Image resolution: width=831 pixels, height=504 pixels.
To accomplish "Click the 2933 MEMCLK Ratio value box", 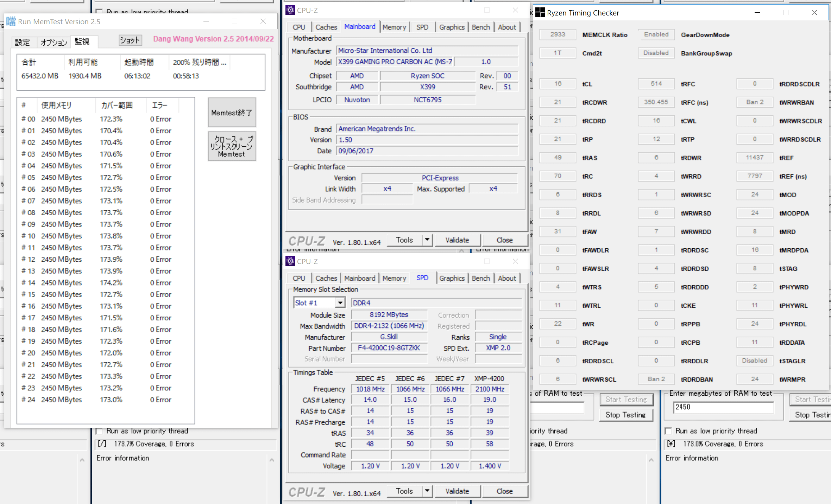I will (558, 34).
